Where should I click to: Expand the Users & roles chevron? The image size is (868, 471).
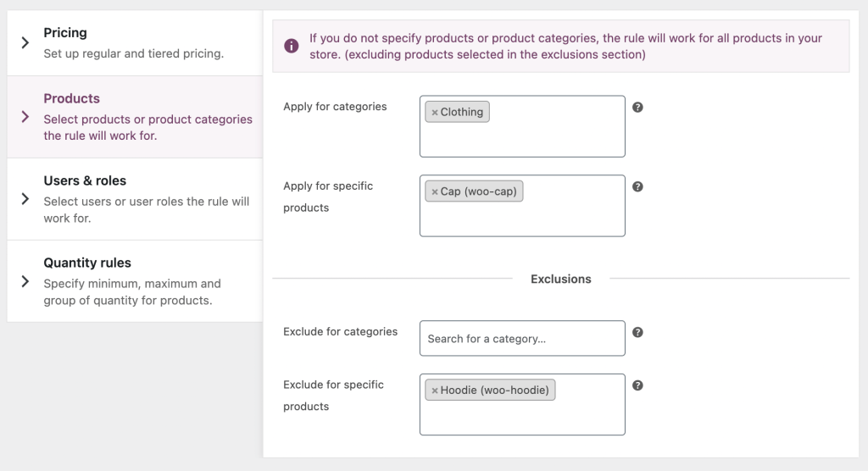25,200
